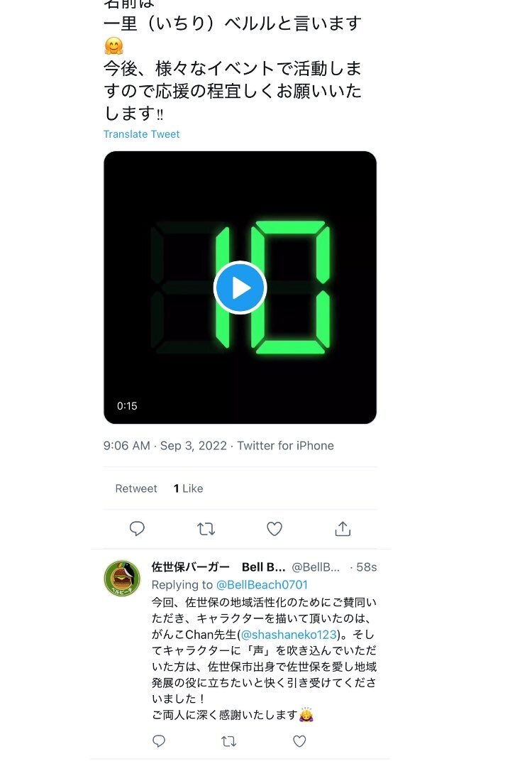Open the @BellBeach0701 profile mention
Image resolution: width=532 pixels, height=771 pixels.
pyautogui.click(x=262, y=585)
